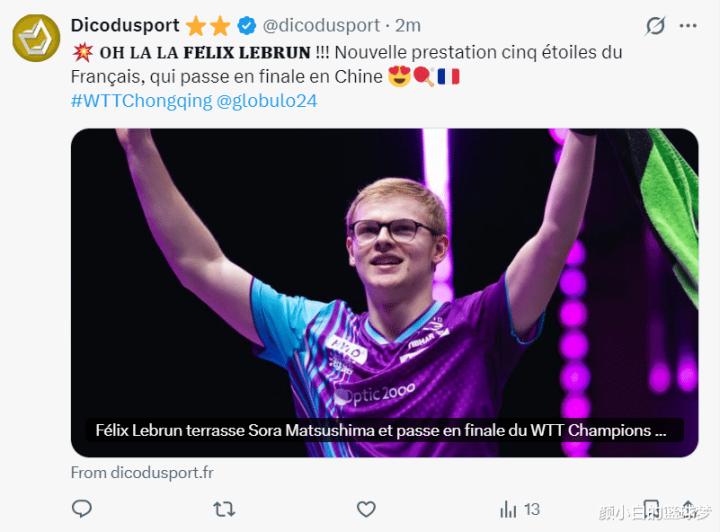Open the reply comment icon
The image size is (720, 532).
click(82, 509)
